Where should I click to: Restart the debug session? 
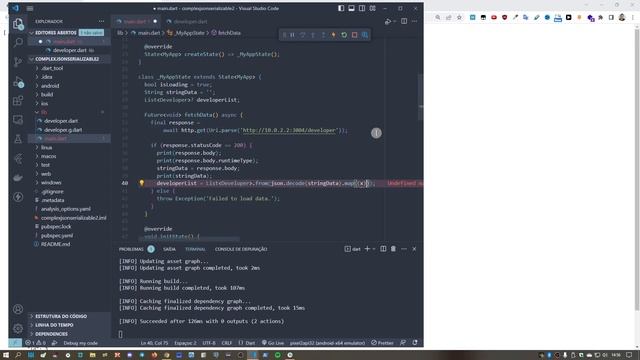344,35
